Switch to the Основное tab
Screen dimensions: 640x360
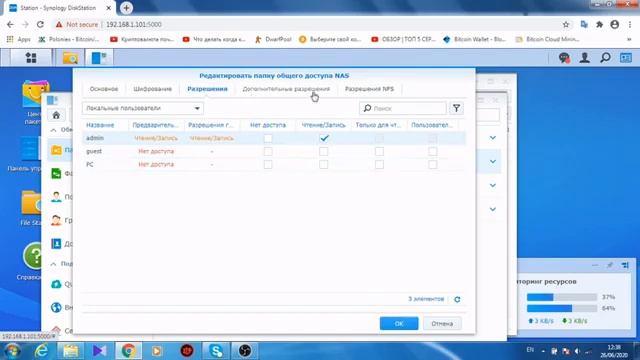[x=104, y=89]
